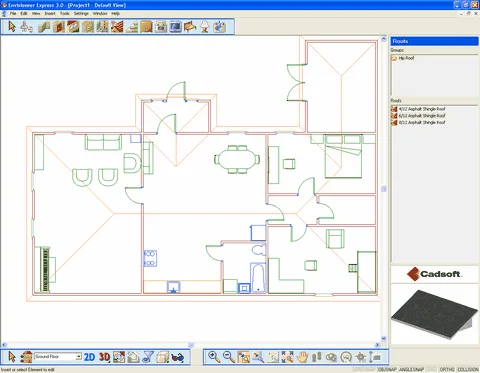Select 8/12 Asphalt Shingle Roof

click(418, 122)
